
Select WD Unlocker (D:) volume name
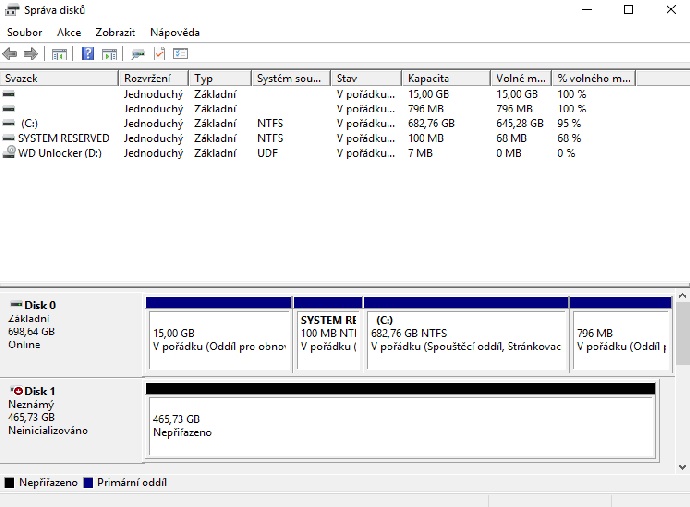(x=60, y=153)
